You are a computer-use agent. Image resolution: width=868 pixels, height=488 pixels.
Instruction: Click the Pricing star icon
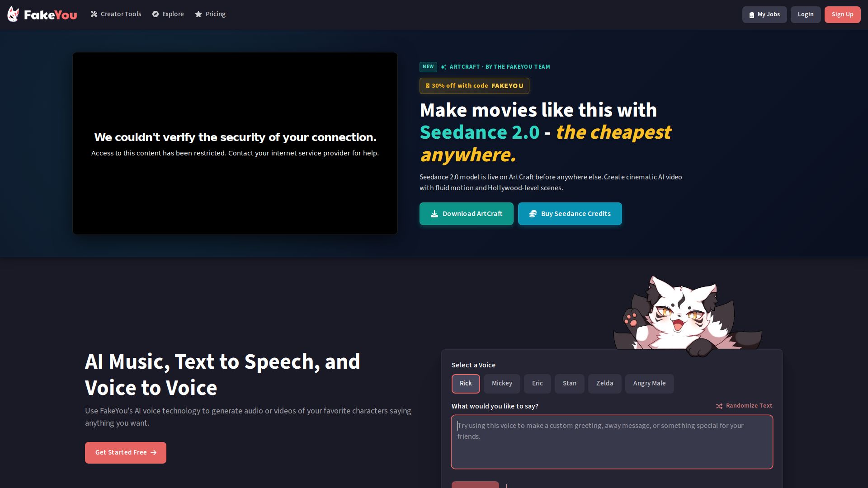point(198,14)
